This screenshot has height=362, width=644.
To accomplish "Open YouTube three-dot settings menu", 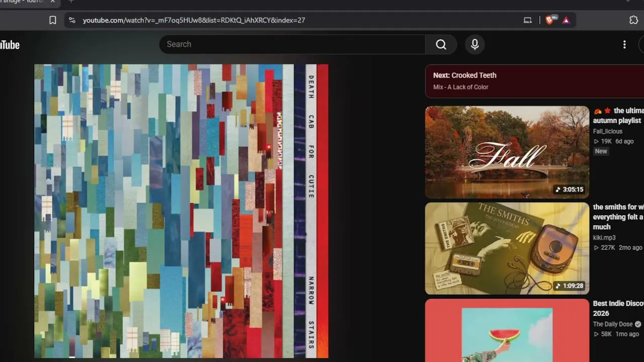I will [x=624, y=44].
